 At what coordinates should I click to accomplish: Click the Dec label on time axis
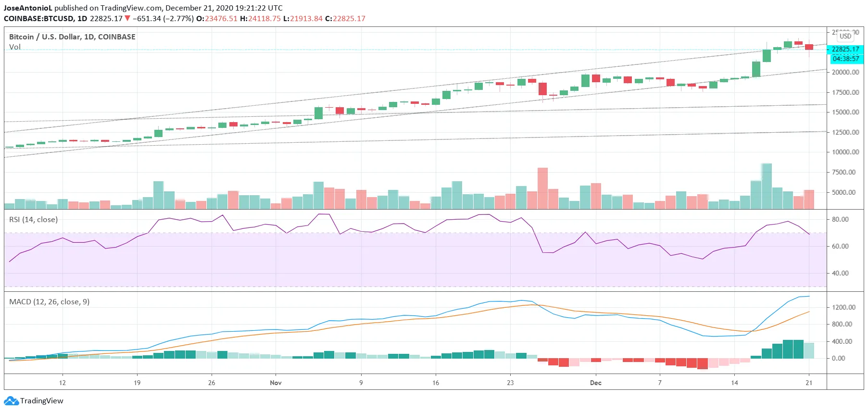596,383
